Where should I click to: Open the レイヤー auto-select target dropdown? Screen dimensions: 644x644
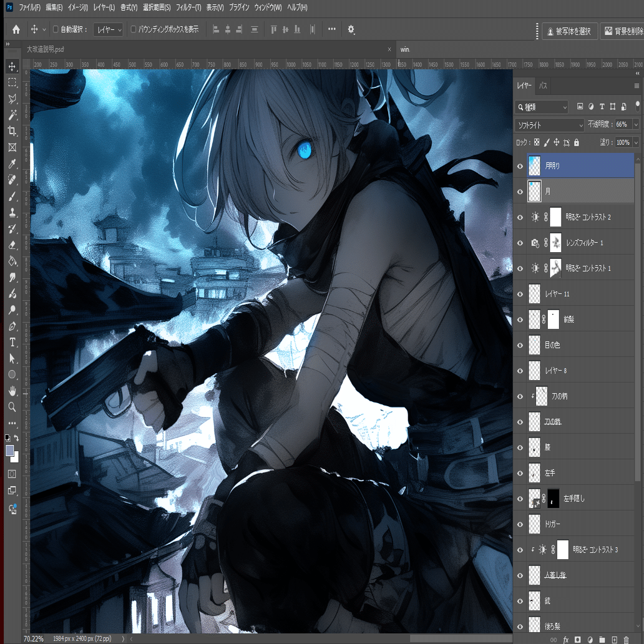(x=109, y=29)
